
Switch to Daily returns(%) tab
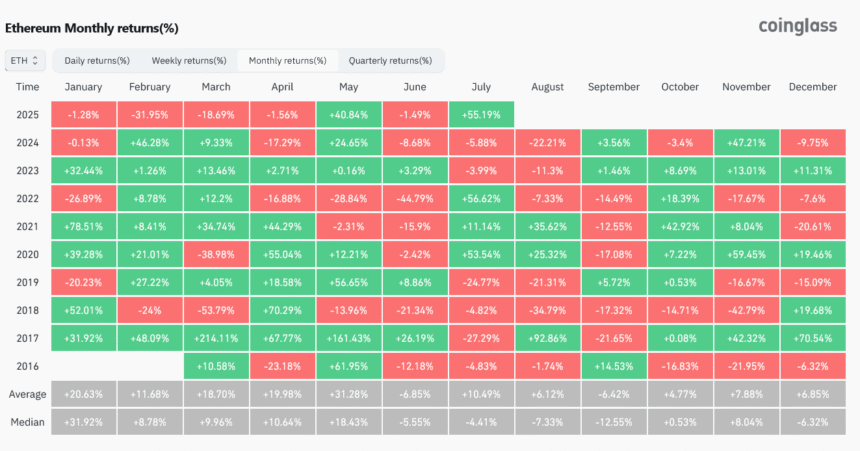tap(97, 61)
